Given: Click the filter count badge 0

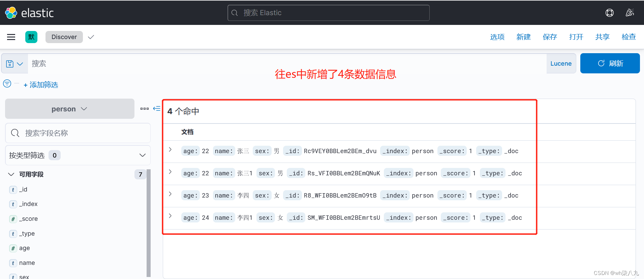Looking at the screenshot, I should point(55,155).
